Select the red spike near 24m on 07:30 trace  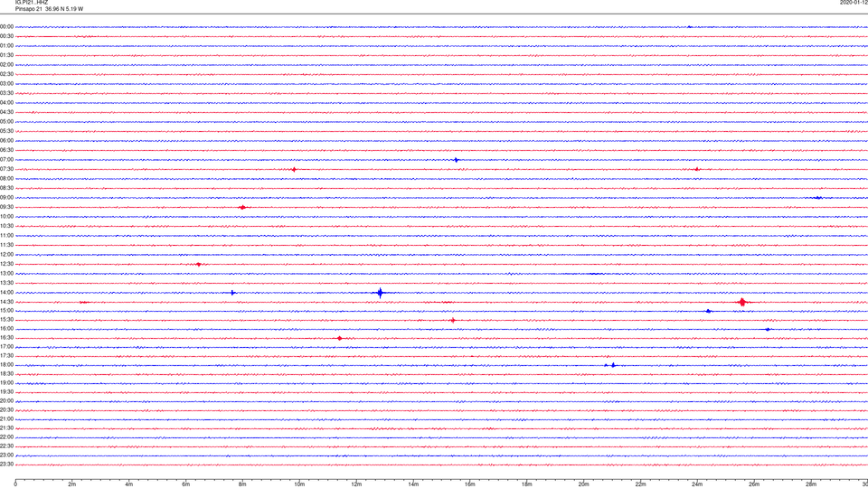pyautogui.click(x=697, y=169)
